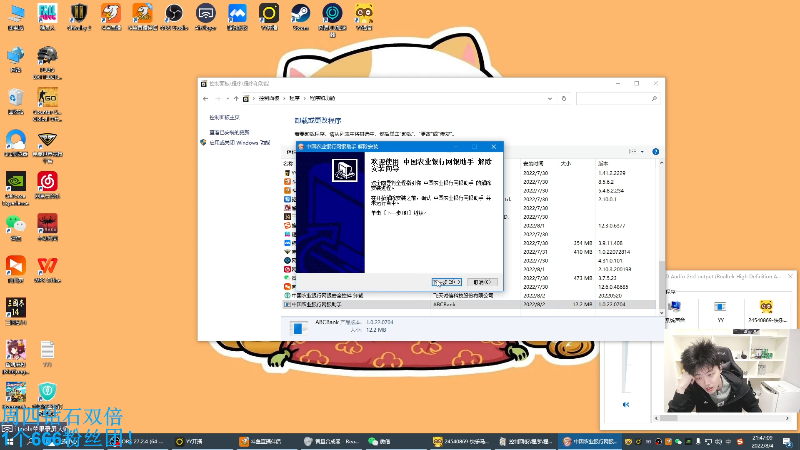Click the blue help icon in Control Panel

click(x=656, y=152)
